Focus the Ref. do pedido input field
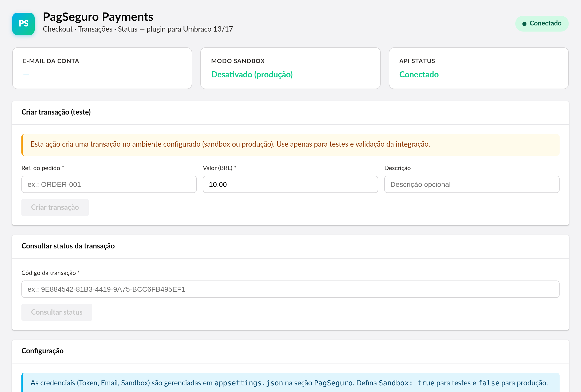The height and width of the screenshot is (392, 581). tap(109, 184)
